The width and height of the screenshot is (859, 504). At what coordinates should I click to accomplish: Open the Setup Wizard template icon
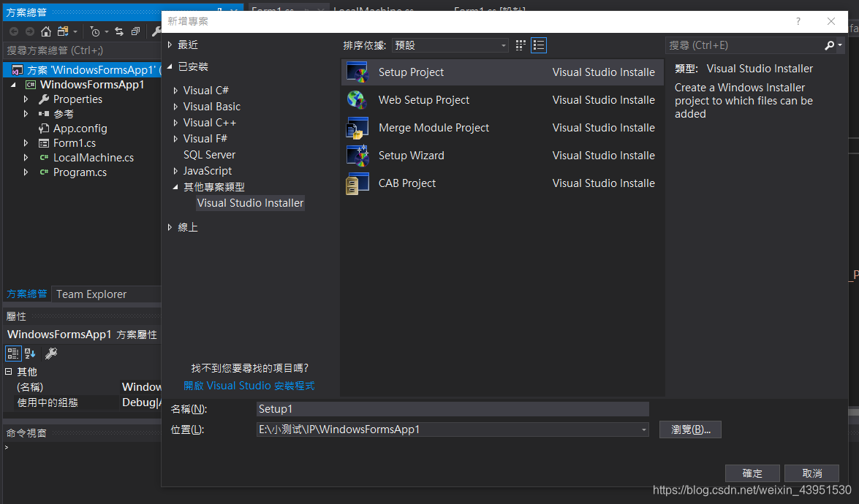tap(357, 155)
